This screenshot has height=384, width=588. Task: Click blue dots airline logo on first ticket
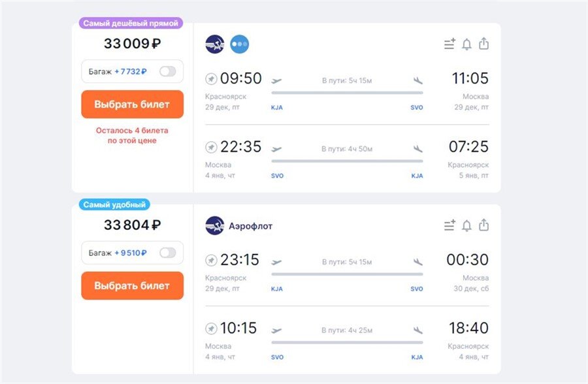pyautogui.click(x=239, y=44)
